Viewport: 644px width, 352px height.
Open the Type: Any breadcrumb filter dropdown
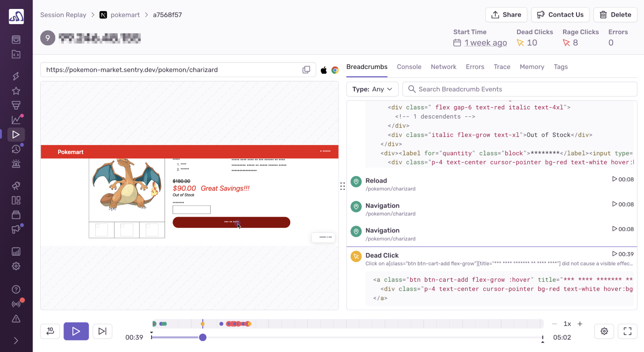click(372, 89)
